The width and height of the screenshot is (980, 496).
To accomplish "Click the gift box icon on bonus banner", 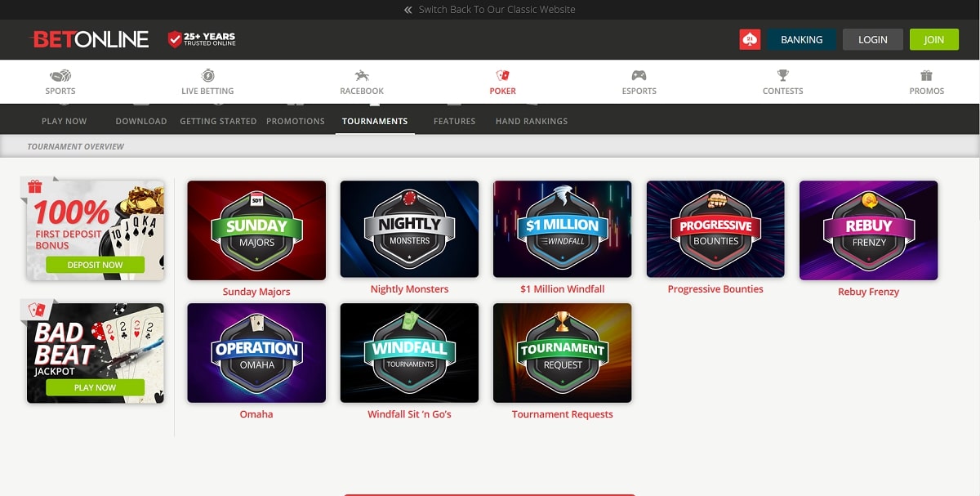I will click(x=35, y=187).
